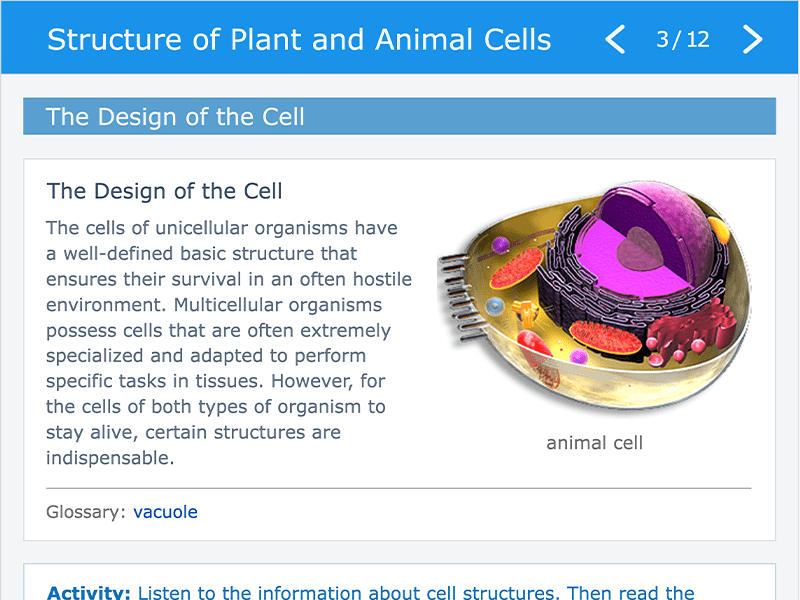This screenshot has height=600, width=800.
Task: Click the small purple lysosome at upper left of cell
Action: [x=501, y=245]
